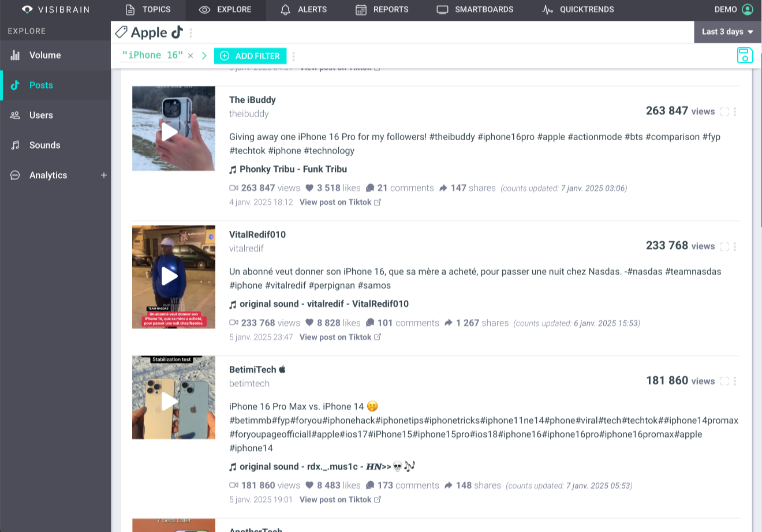Image resolution: width=762 pixels, height=532 pixels.
Task: Click the Phonky Tribu - Funk Tribu sound
Action: (x=293, y=169)
